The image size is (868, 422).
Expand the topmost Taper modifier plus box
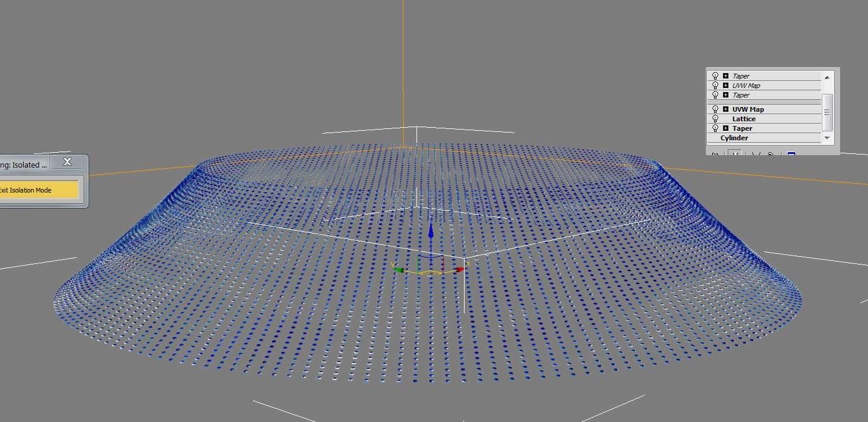(725, 76)
